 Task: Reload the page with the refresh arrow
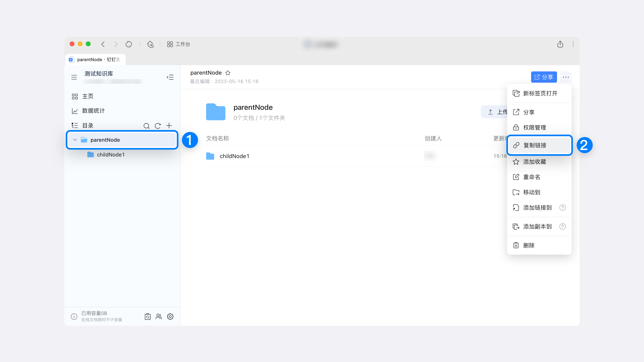click(x=129, y=44)
